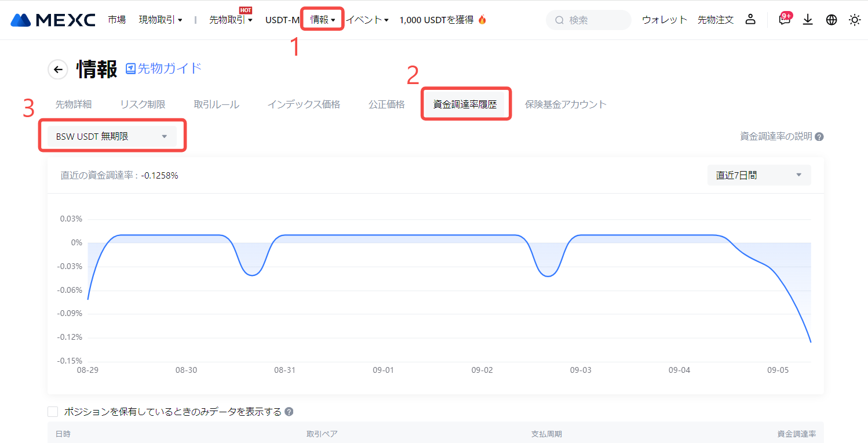Open the 先物ガイド link
868x443 pixels.
coord(164,68)
